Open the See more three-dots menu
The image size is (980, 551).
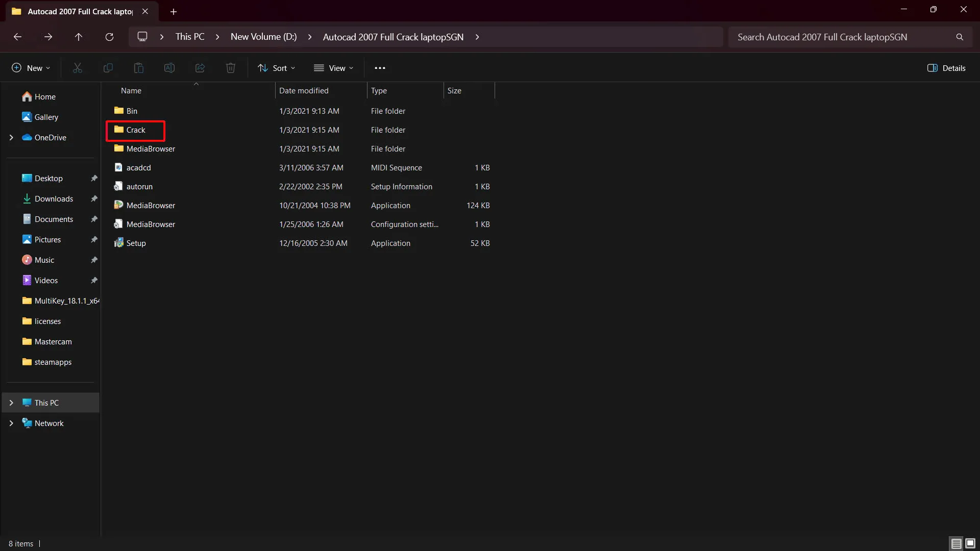pyautogui.click(x=380, y=68)
